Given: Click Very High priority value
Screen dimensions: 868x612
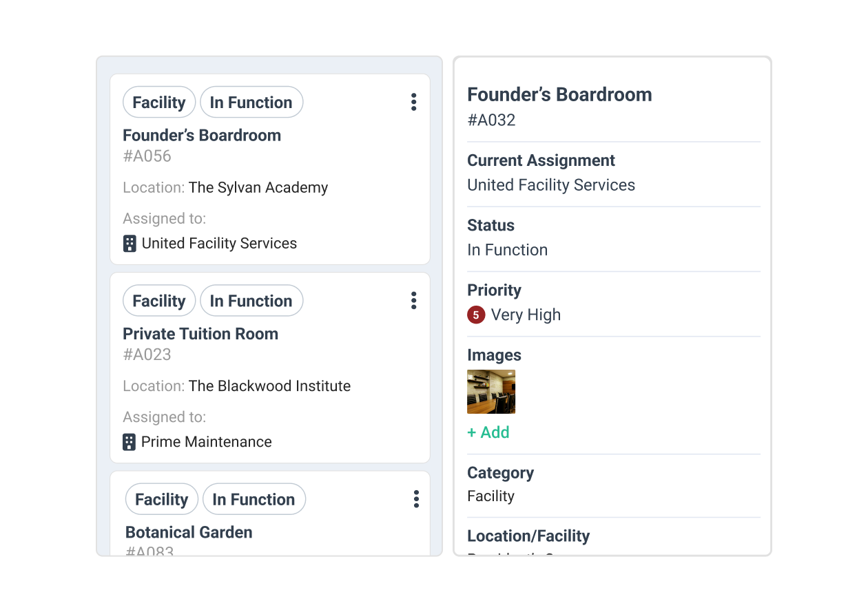Looking at the screenshot, I should tap(526, 315).
